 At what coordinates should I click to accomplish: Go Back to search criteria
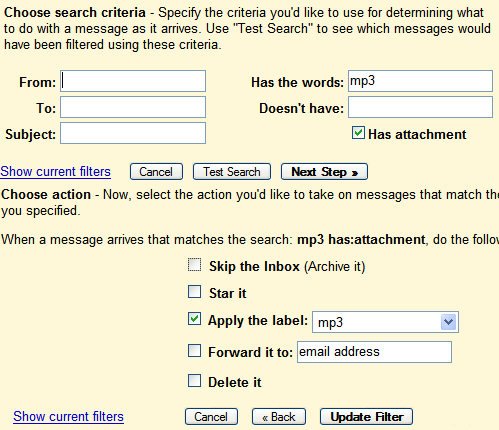279,417
